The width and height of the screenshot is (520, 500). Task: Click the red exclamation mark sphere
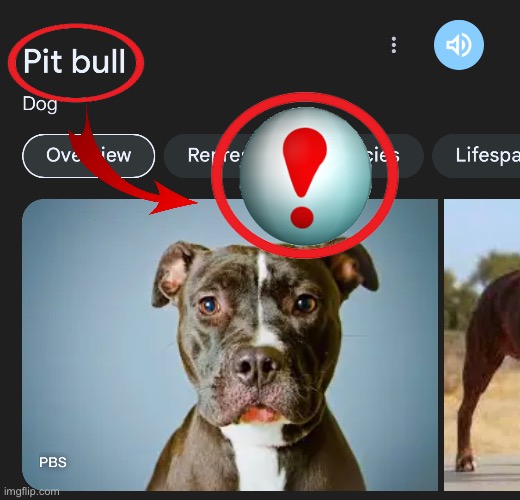(x=306, y=176)
